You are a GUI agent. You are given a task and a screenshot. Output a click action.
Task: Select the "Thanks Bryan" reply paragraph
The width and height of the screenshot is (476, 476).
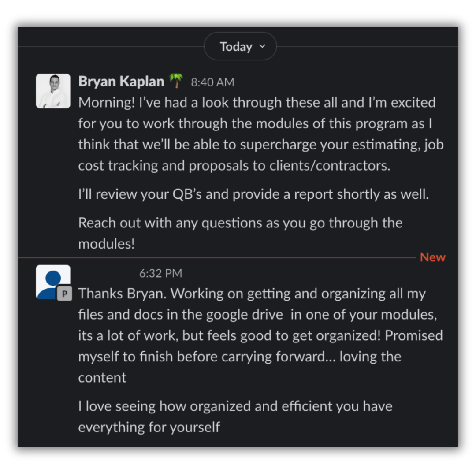[260, 335]
